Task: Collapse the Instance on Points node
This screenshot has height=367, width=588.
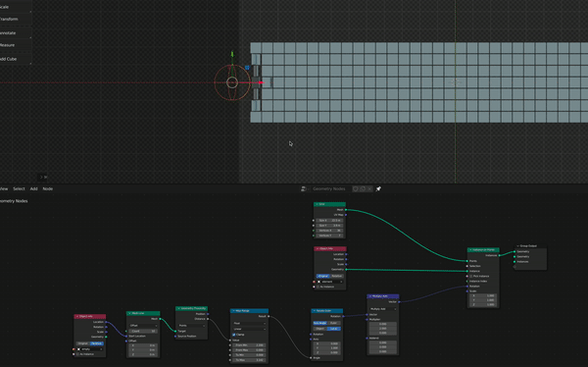Action: (470, 250)
